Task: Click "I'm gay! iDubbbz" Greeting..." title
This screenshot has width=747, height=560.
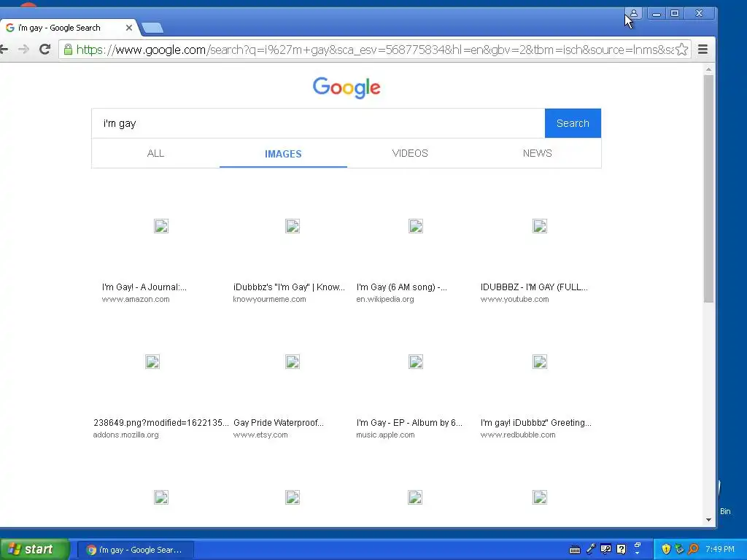Action: 536,423
